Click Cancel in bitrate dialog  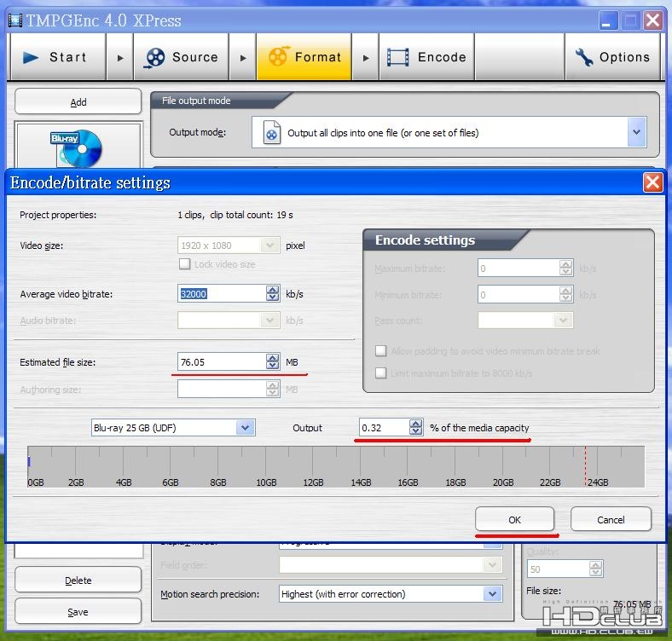coord(611,519)
